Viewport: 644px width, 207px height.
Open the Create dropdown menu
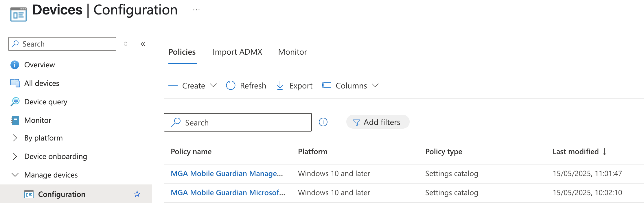click(x=193, y=86)
